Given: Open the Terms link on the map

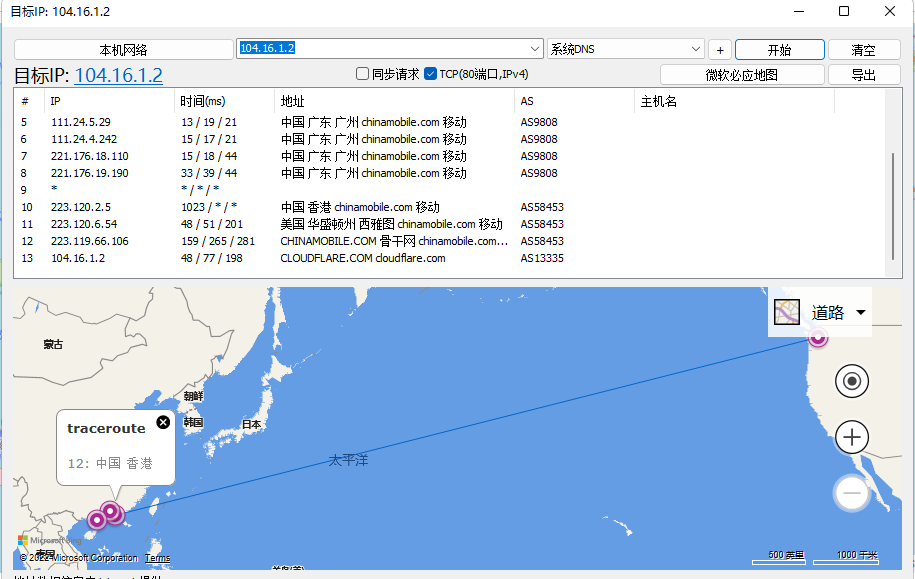Looking at the screenshot, I should [158, 558].
